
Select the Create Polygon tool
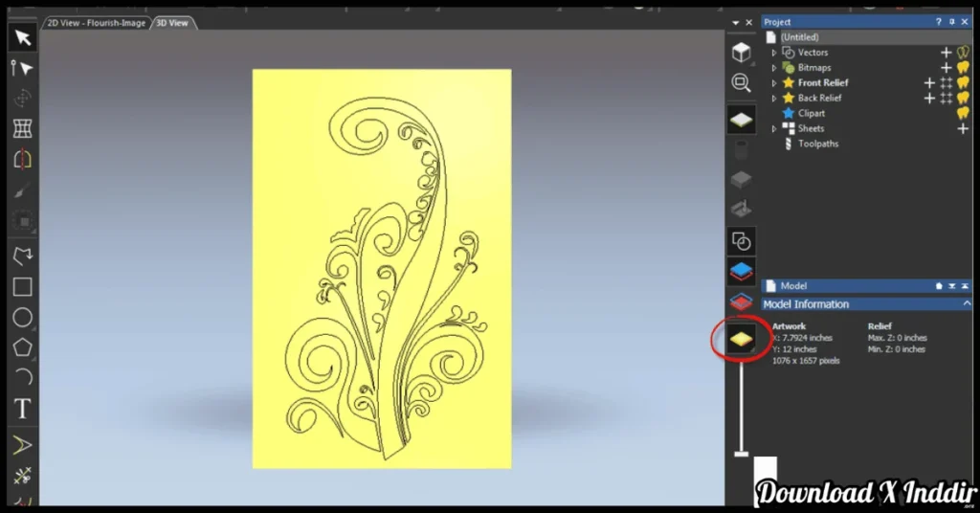point(23,348)
